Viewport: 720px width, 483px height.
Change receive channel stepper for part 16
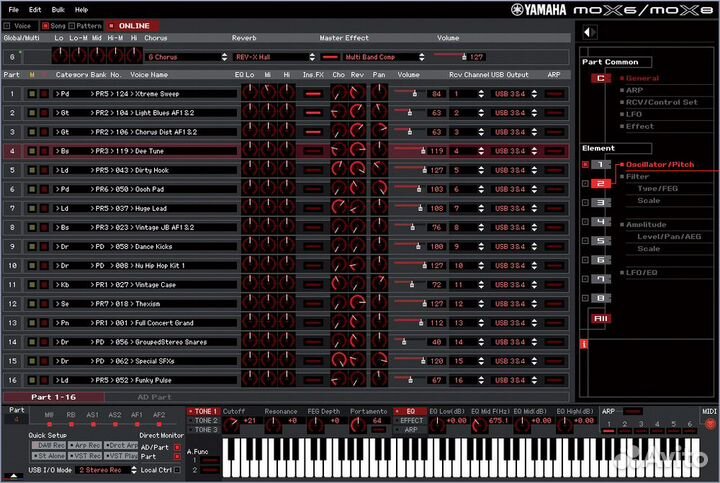[x=481, y=380]
